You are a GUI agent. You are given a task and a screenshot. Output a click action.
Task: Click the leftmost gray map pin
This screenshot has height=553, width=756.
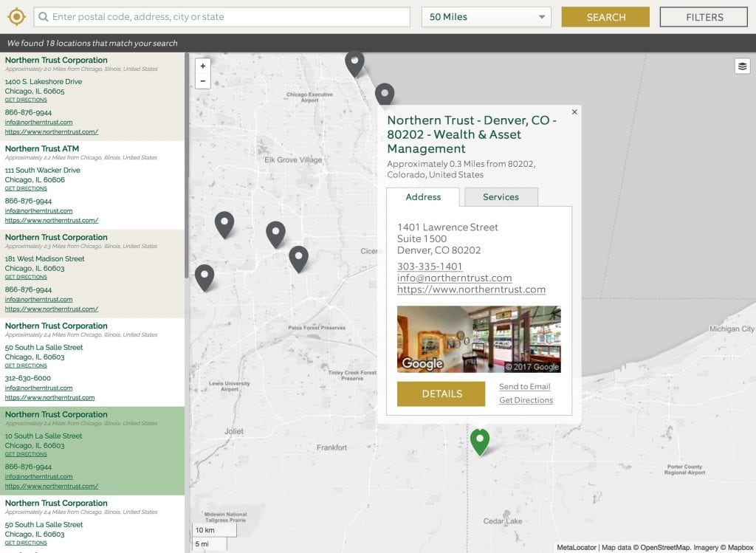point(205,275)
